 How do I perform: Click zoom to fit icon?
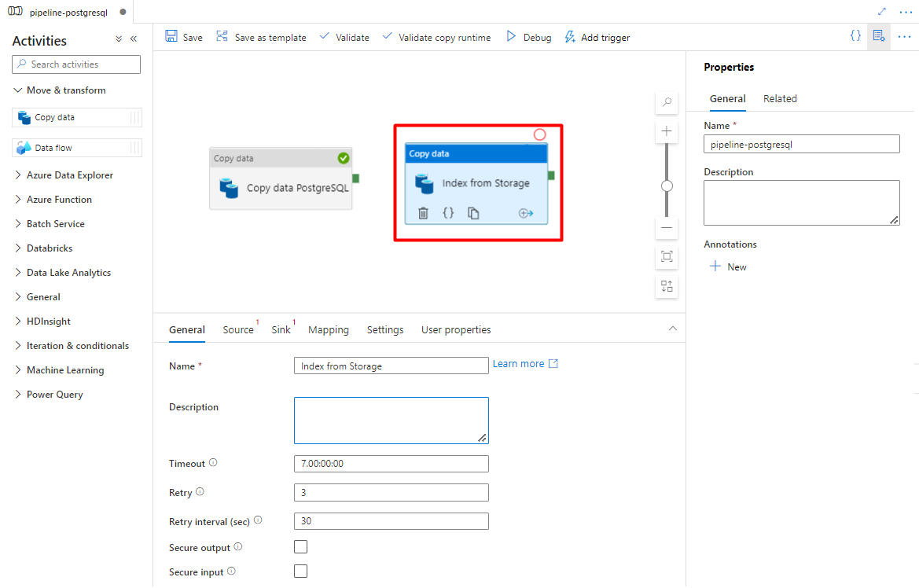(x=667, y=257)
